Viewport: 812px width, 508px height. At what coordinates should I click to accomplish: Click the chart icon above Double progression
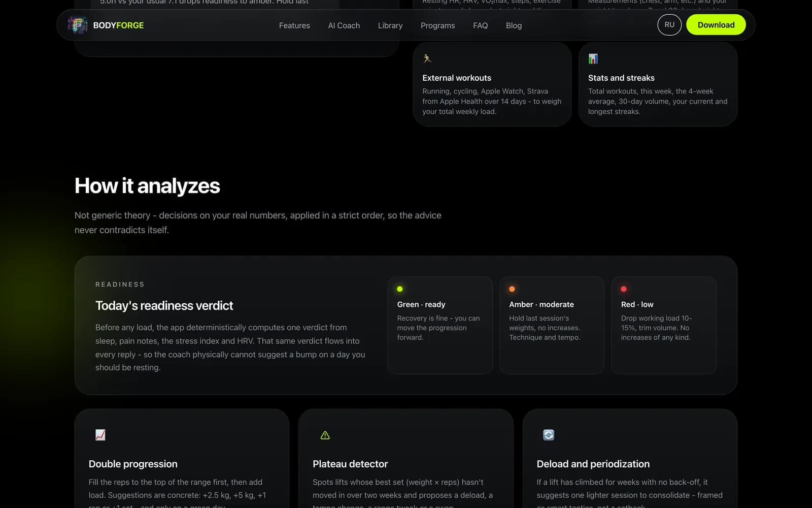click(x=100, y=435)
